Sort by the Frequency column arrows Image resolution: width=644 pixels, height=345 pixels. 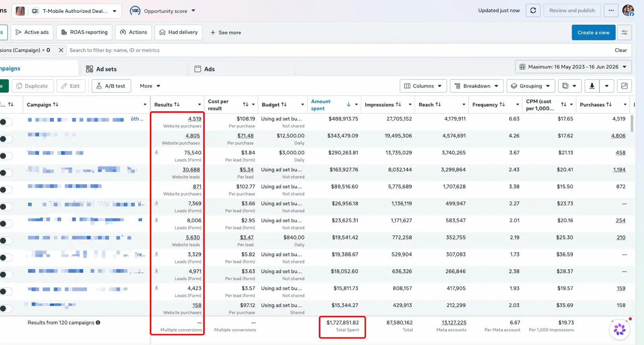(x=502, y=104)
